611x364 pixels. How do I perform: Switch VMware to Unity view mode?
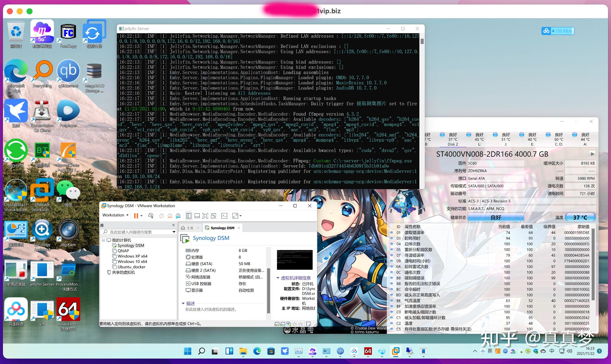pyautogui.click(x=214, y=216)
